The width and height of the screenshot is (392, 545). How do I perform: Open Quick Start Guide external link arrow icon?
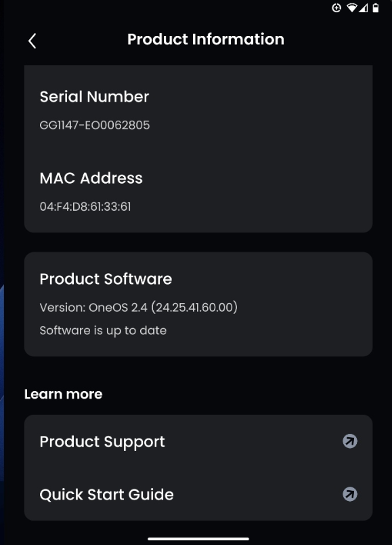coord(349,494)
